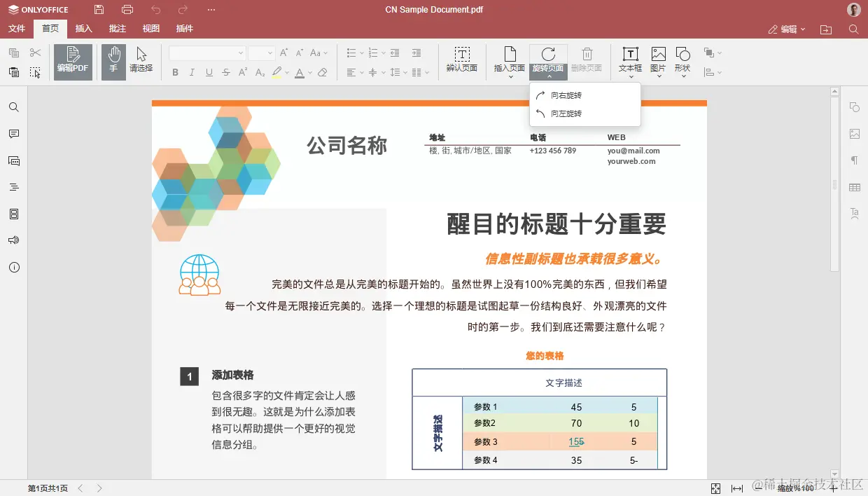The width and height of the screenshot is (868, 496).
Task: Activate the Hand tool
Action: (113, 62)
